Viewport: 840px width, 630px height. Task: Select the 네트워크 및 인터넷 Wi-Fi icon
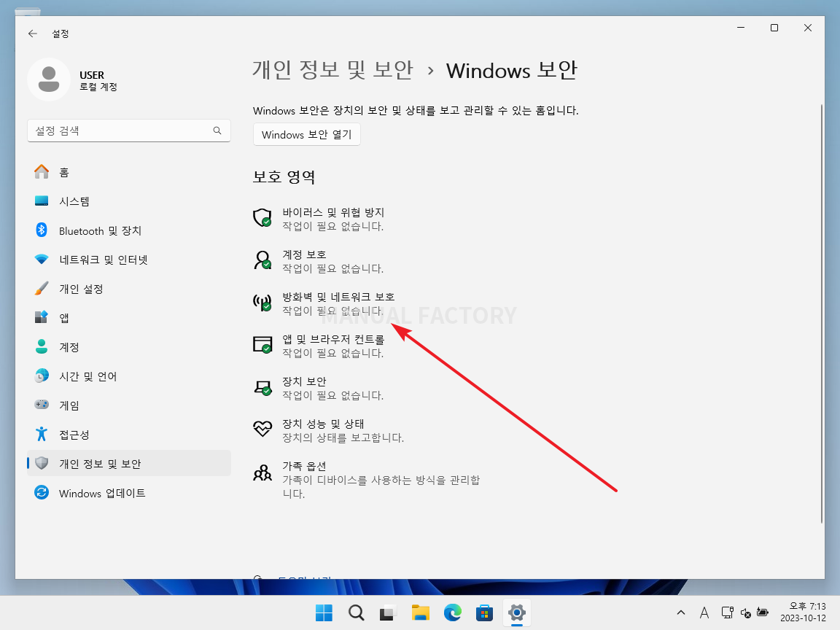(42, 260)
